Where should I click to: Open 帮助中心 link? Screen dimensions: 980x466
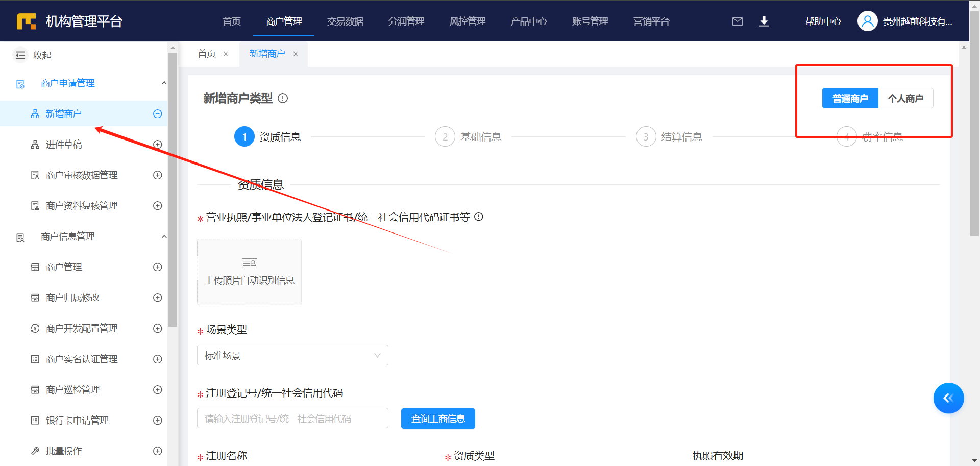point(823,21)
